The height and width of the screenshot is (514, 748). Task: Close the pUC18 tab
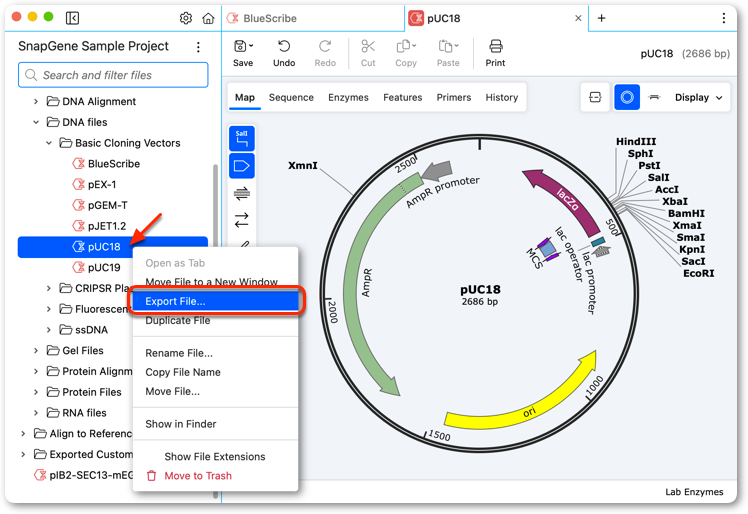point(578,18)
